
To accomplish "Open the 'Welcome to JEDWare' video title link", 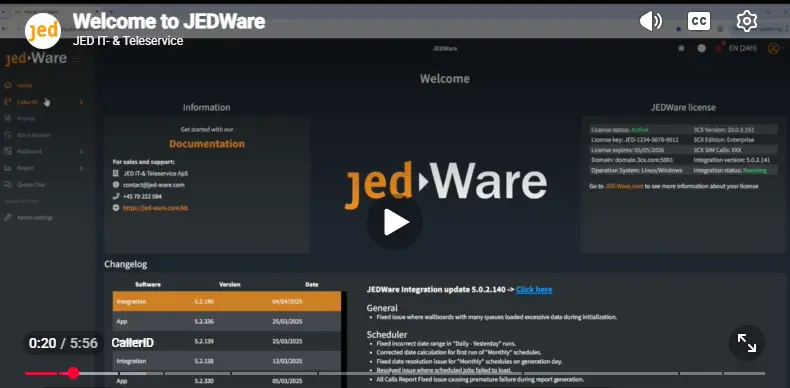I will pyautogui.click(x=169, y=22).
